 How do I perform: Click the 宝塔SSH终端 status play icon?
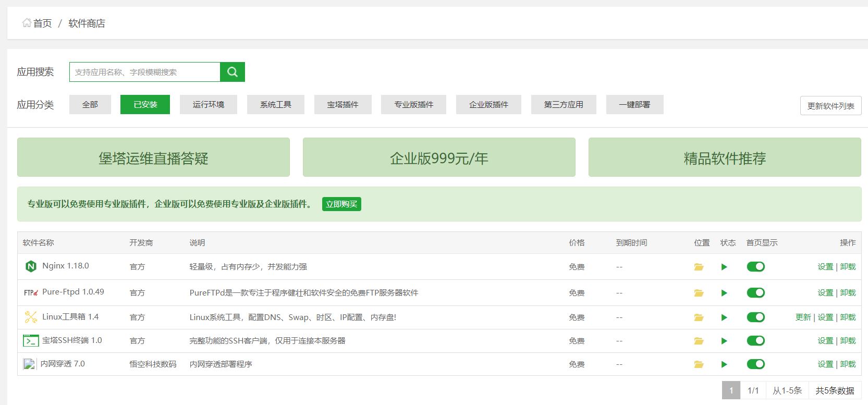724,341
